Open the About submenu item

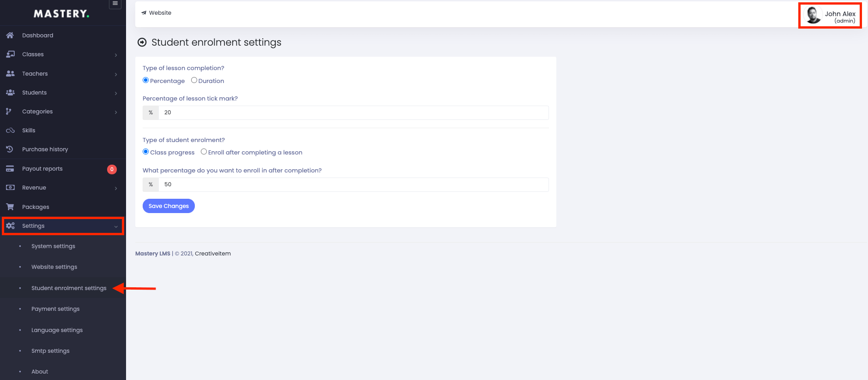point(40,372)
